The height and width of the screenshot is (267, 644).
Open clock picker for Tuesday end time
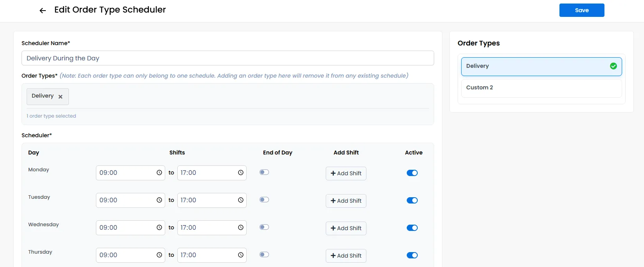(x=241, y=200)
